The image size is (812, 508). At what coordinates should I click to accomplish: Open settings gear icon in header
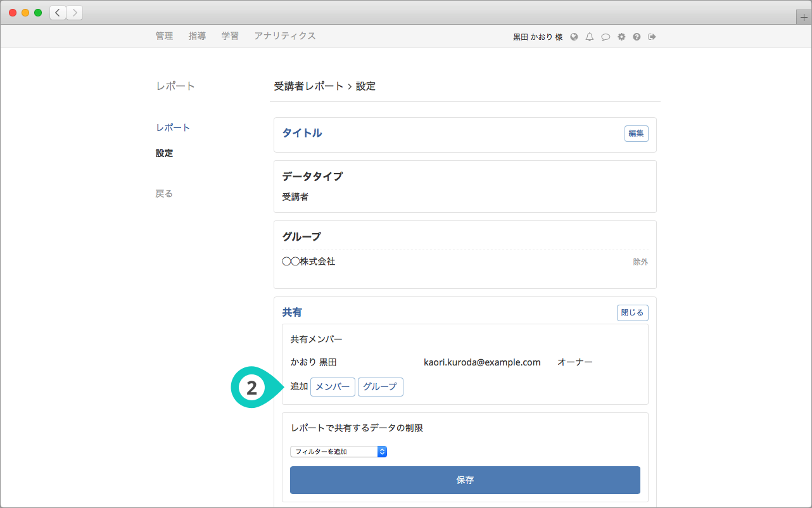[621, 37]
